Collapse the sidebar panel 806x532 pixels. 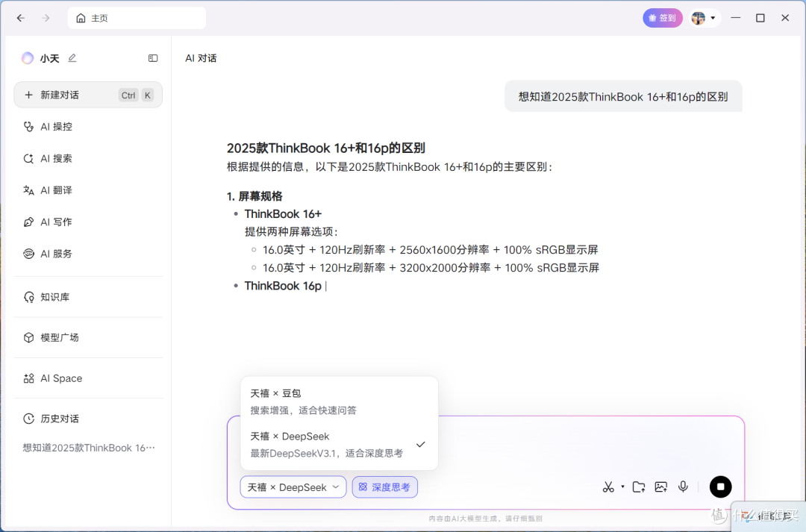point(153,58)
